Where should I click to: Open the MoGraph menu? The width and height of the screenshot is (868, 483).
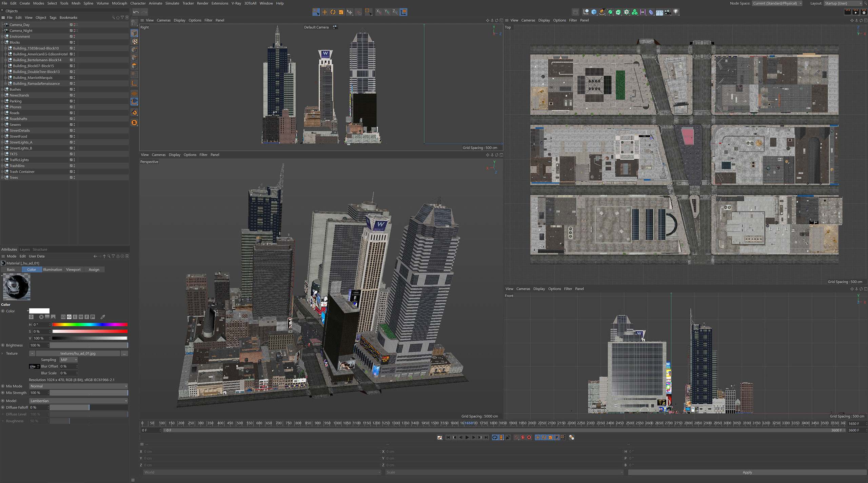(119, 3)
